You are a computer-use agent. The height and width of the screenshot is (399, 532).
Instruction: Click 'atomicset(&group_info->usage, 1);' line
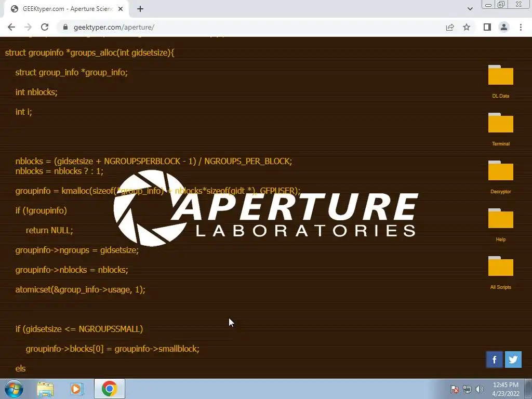tap(80, 289)
